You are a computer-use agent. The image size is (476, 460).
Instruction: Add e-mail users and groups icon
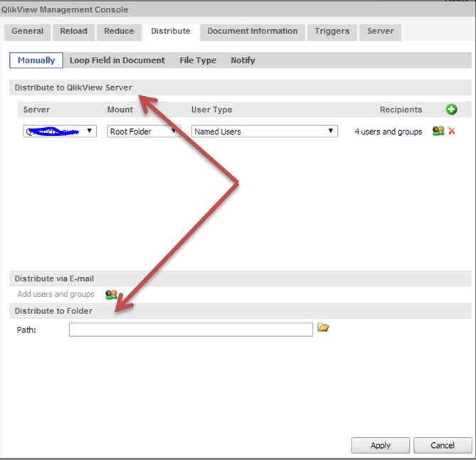point(111,294)
